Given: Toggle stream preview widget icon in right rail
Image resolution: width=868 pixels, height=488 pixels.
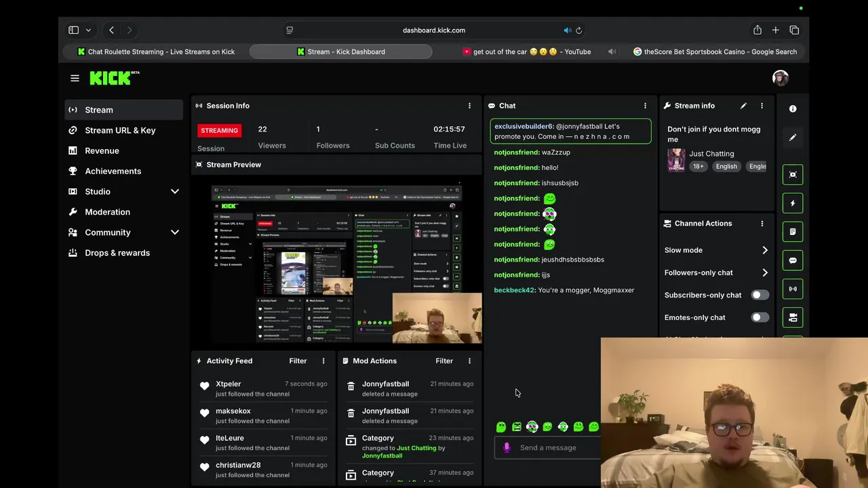Looking at the screenshot, I should pos(793,175).
